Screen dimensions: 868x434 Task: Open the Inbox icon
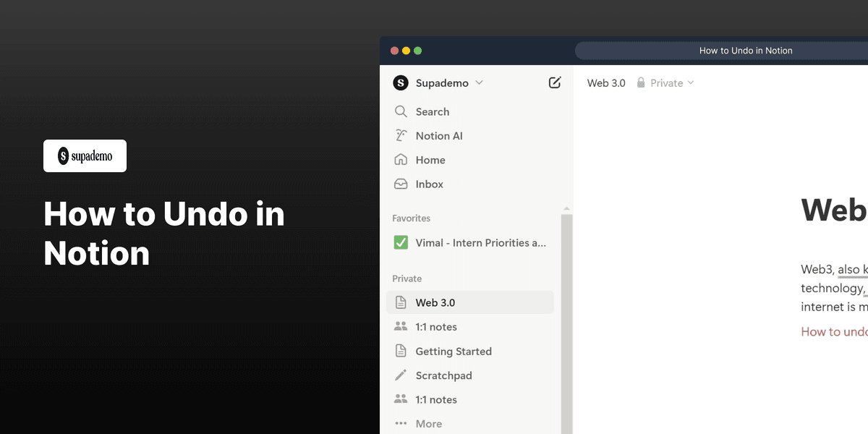(x=401, y=184)
